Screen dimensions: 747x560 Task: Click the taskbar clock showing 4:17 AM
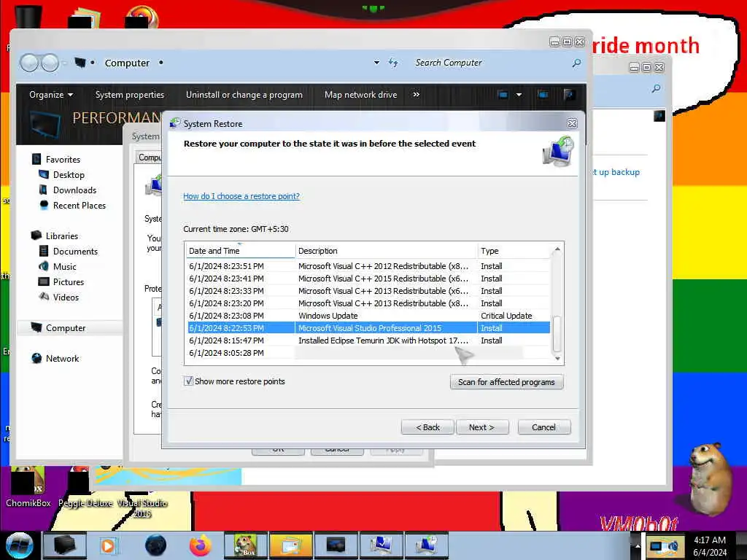710,545
